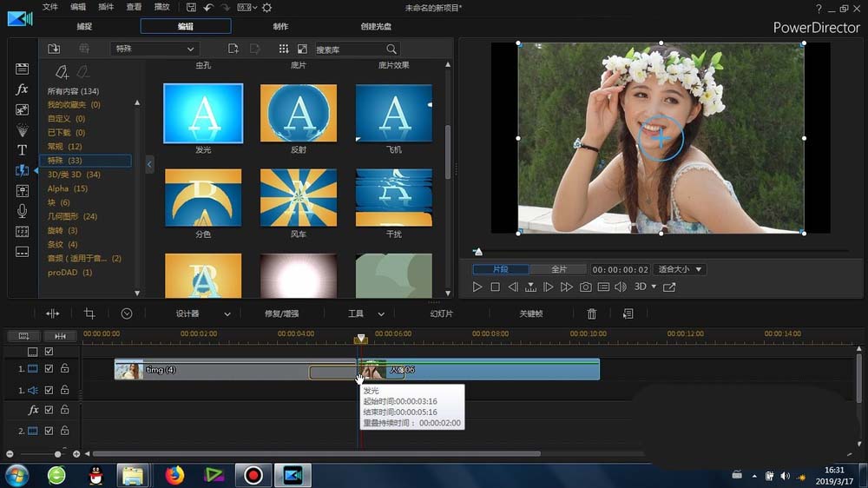The width and height of the screenshot is (868, 488).
Task: Click the 关键帧 button
Action: coord(531,313)
